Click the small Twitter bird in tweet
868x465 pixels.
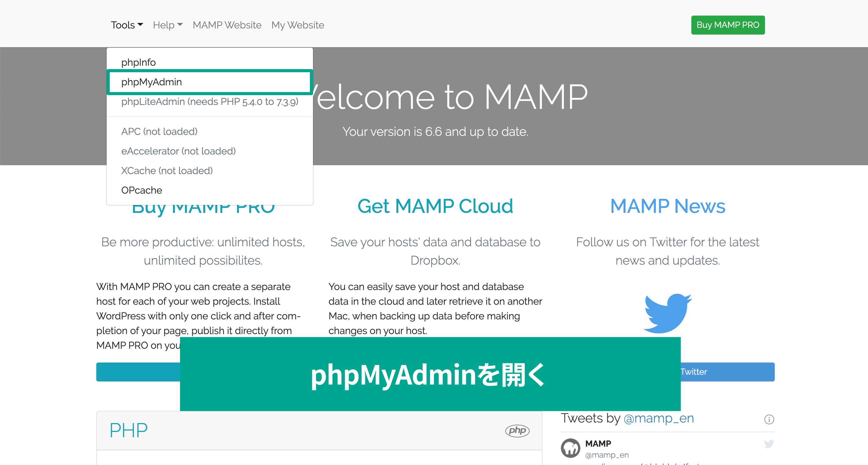click(x=769, y=444)
